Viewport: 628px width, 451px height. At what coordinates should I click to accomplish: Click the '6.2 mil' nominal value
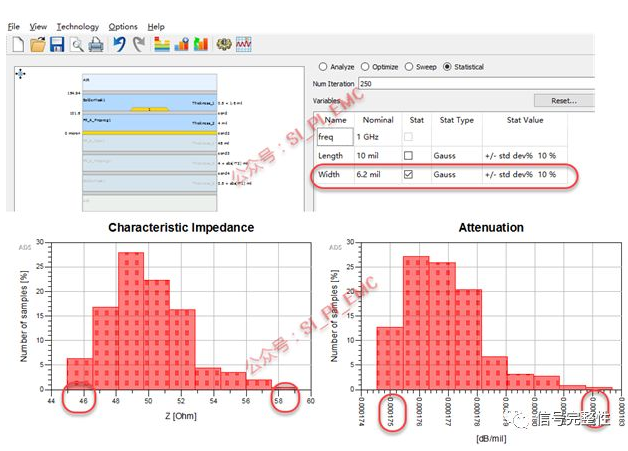(x=368, y=174)
